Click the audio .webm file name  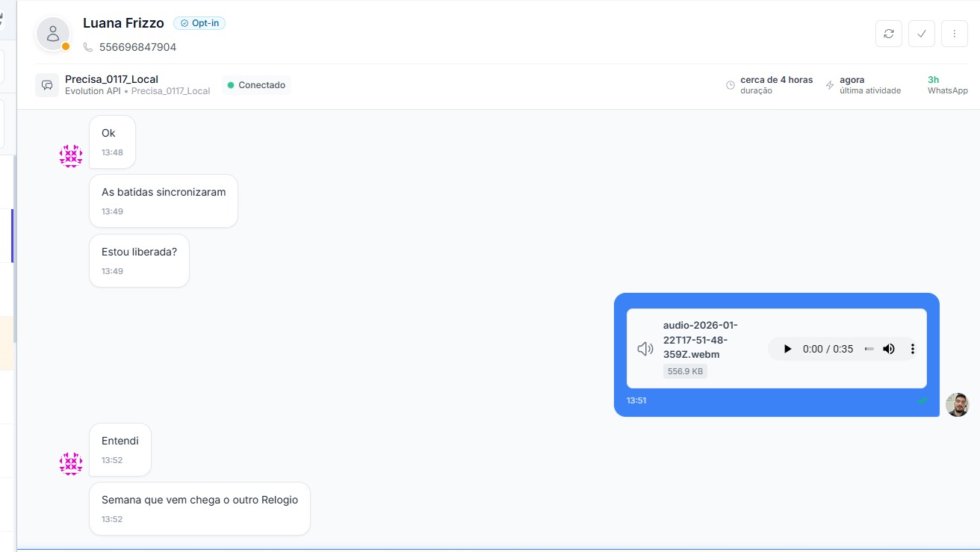700,340
